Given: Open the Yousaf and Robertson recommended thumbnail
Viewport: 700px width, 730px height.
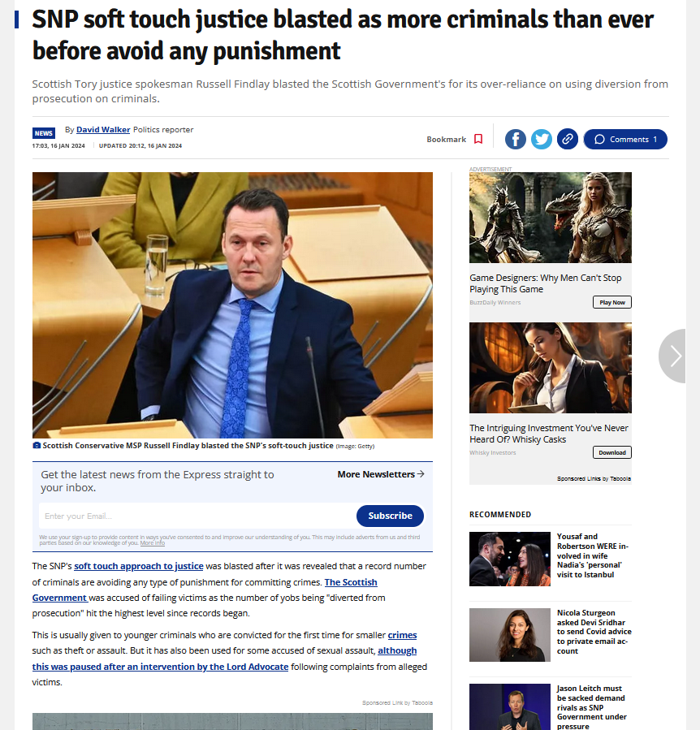Looking at the screenshot, I should point(509,559).
